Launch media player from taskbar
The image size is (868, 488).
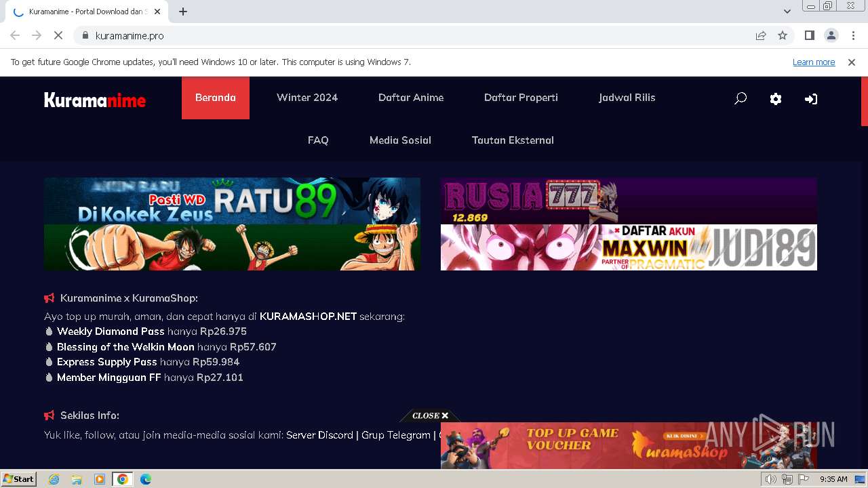[100, 479]
